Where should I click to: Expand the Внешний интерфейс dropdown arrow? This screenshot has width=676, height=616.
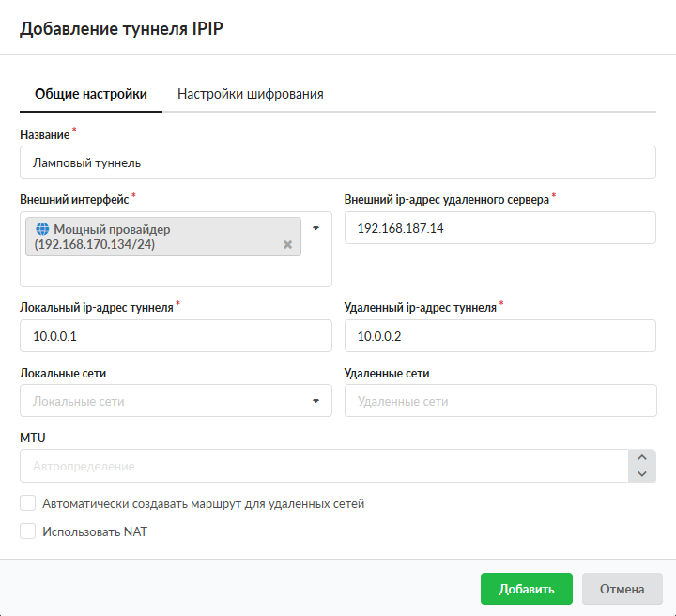click(x=315, y=228)
